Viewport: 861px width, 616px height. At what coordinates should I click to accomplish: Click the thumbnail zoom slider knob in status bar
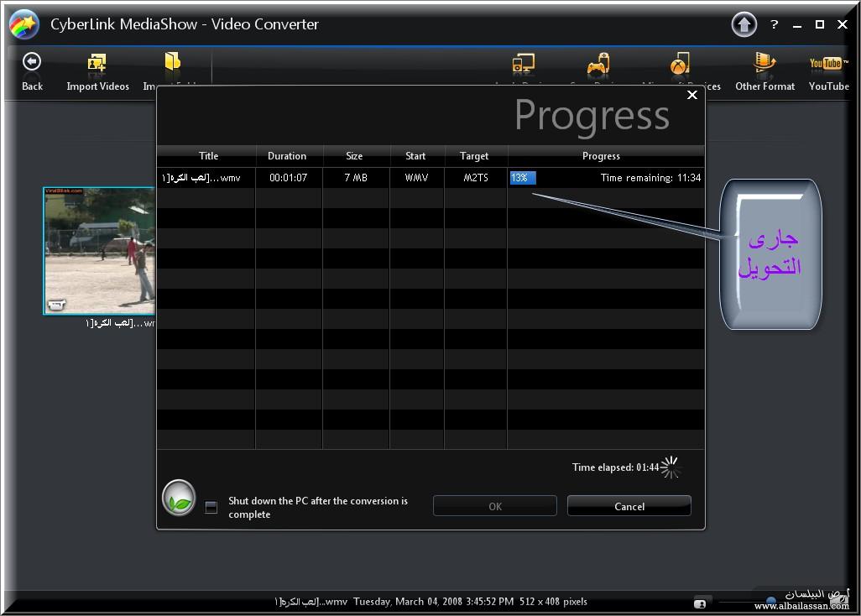pyautogui.click(x=770, y=601)
